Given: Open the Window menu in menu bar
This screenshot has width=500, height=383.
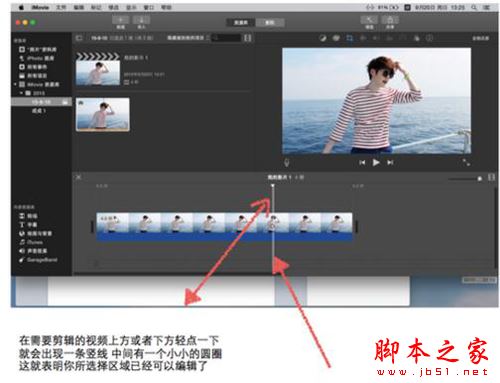Looking at the screenshot, I should tap(149, 7).
